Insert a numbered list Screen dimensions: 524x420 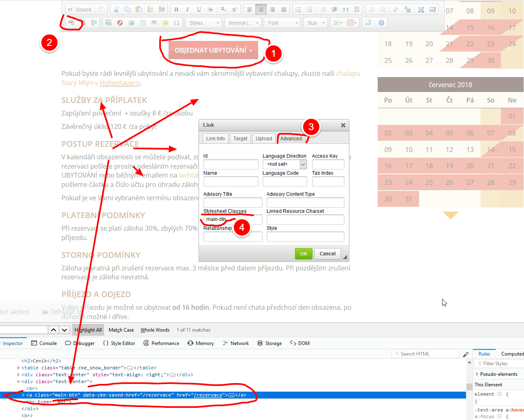tap(298, 9)
